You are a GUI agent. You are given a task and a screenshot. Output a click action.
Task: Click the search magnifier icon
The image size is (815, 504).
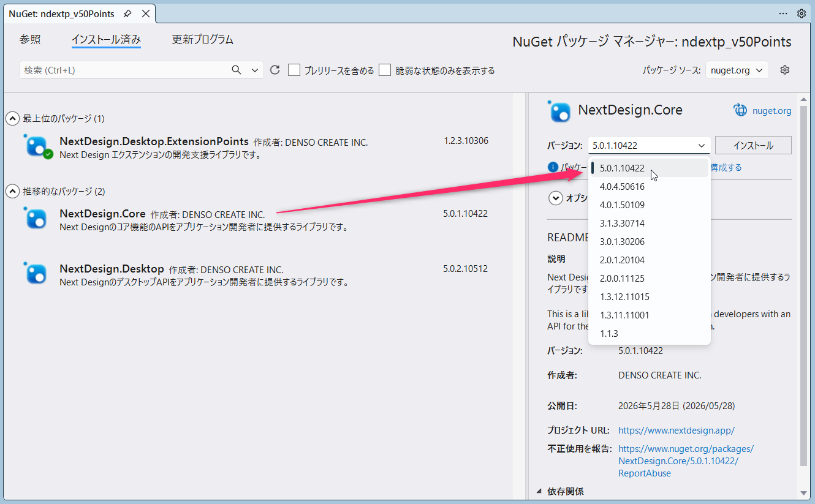pos(237,70)
